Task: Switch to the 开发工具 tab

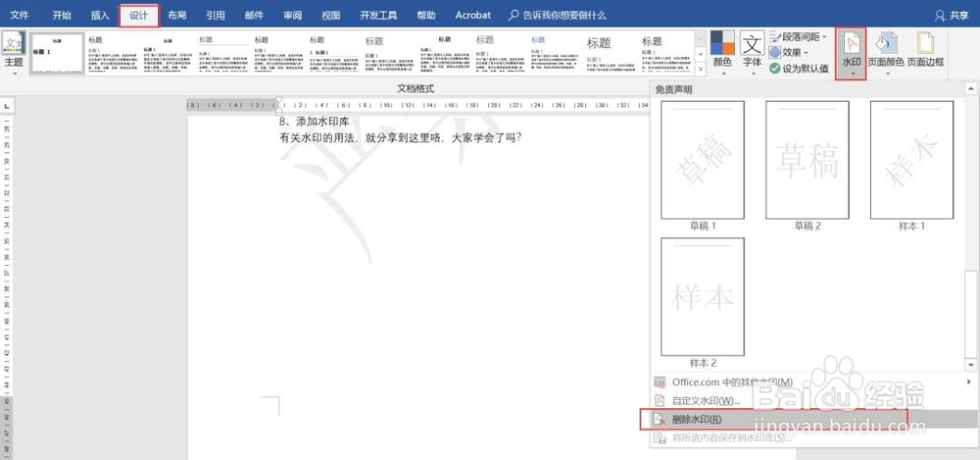Action: [x=378, y=15]
